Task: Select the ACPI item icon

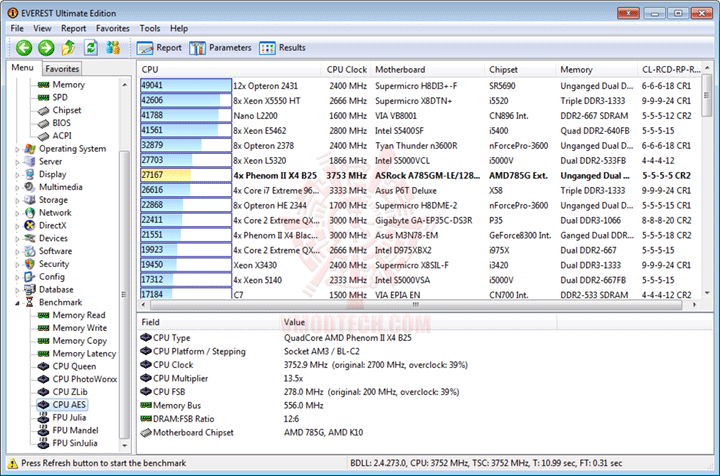Action: point(44,136)
